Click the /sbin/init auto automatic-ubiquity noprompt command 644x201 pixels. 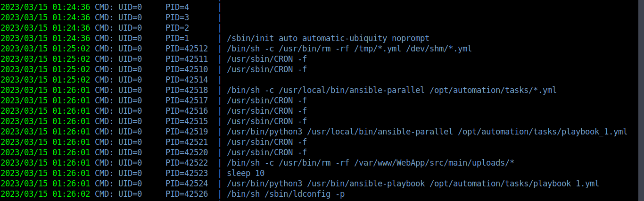(328, 38)
